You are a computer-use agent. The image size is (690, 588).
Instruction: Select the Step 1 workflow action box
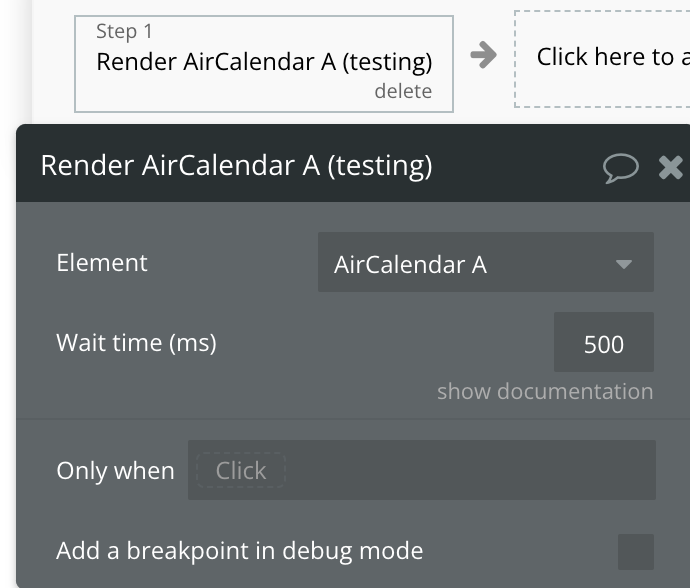(x=264, y=64)
